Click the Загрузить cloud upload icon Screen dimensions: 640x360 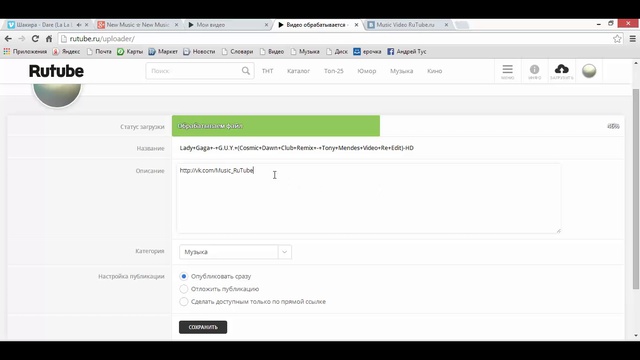tap(562, 71)
